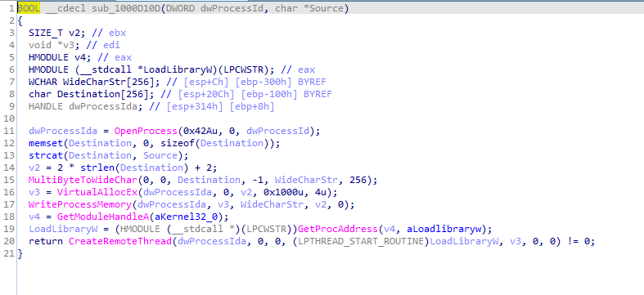Click the MultiByteToWideChar function call
Viewport: 644px width, 295px height.
coord(83,180)
